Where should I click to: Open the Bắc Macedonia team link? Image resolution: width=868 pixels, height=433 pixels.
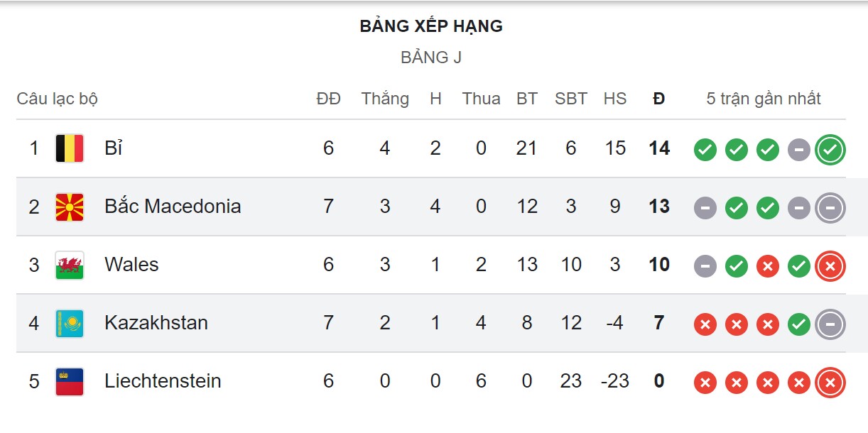pos(173,207)
